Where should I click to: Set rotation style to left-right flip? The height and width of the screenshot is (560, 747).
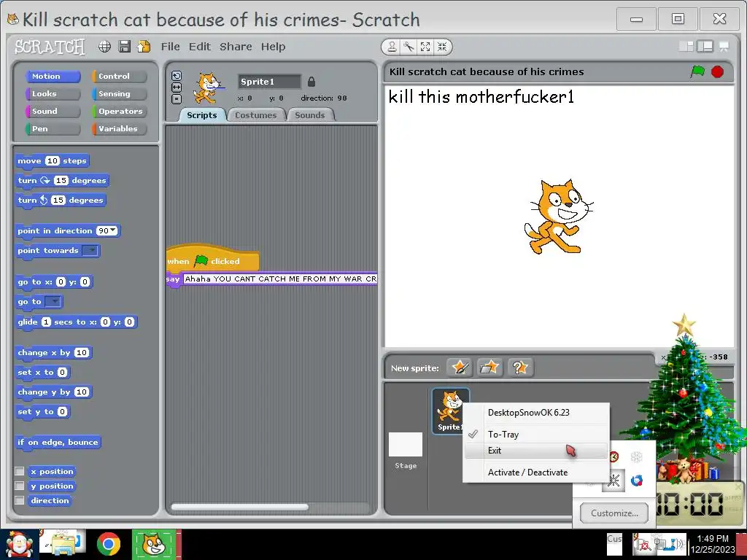(177, 87)
